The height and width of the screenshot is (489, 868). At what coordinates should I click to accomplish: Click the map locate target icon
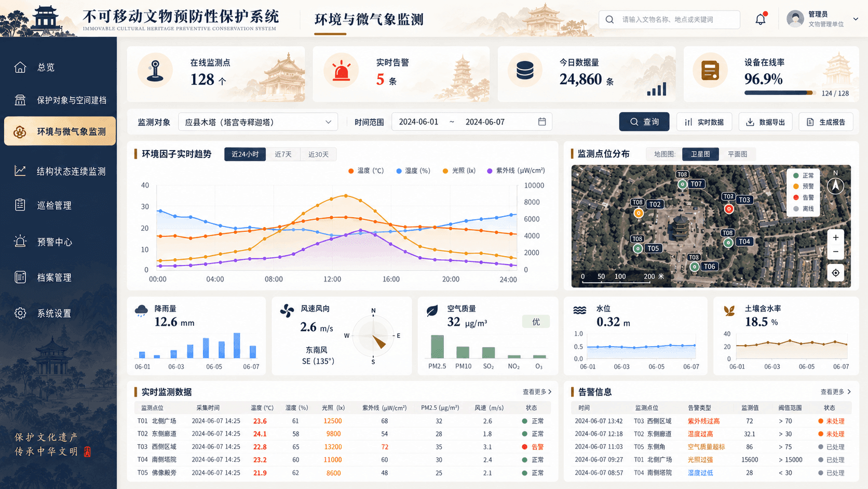click(x=835, y=273)
